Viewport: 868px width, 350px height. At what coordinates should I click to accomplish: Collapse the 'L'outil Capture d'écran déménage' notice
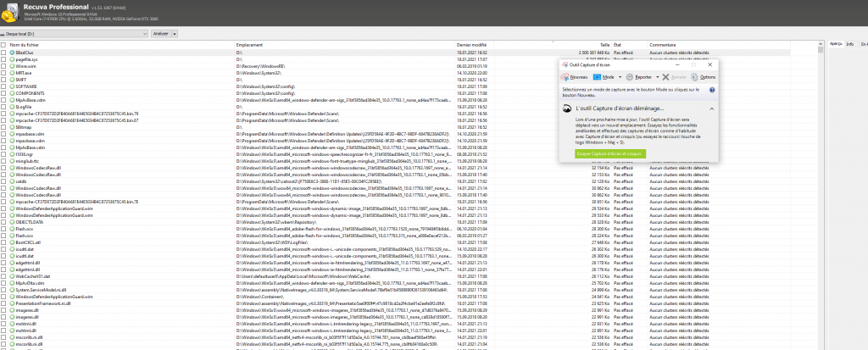711,109
